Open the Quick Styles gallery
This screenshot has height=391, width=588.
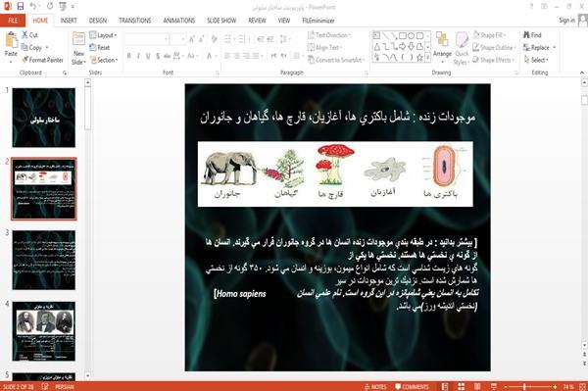[x=462, y=49]
